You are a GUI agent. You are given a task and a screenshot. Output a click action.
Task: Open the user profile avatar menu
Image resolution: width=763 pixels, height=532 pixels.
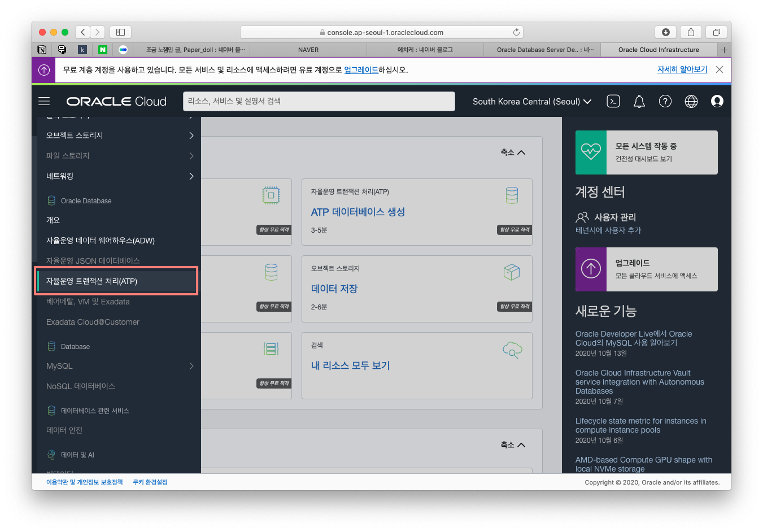click(717, 101)
